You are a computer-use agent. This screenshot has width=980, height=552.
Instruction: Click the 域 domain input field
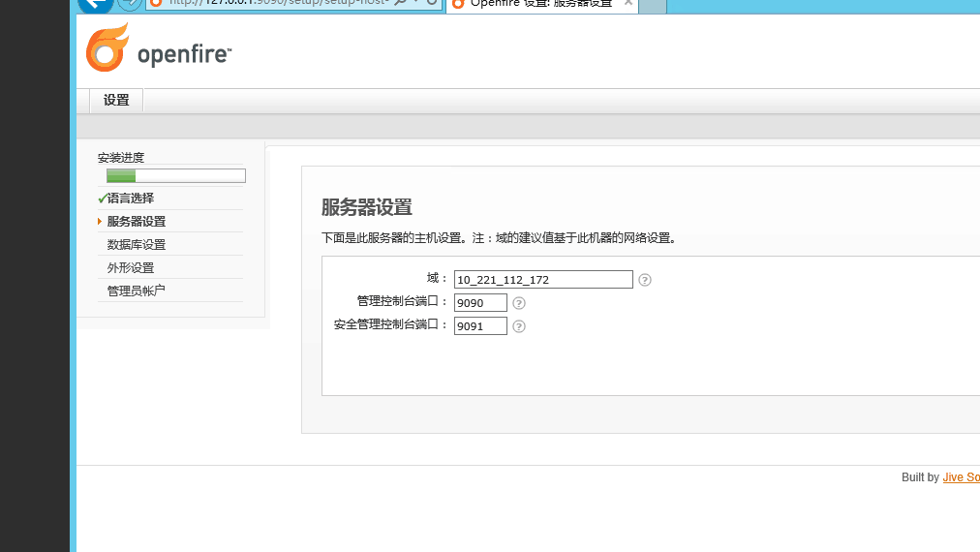[542, 280]
